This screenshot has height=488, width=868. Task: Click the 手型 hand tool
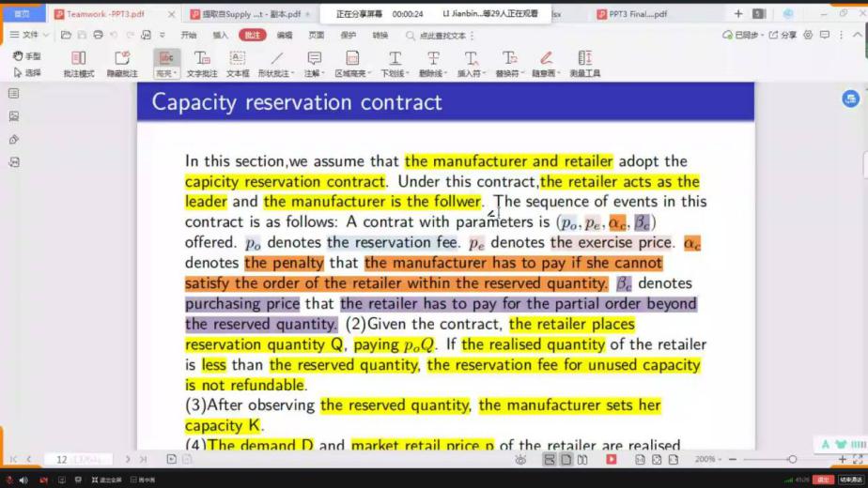click(27, 56)
